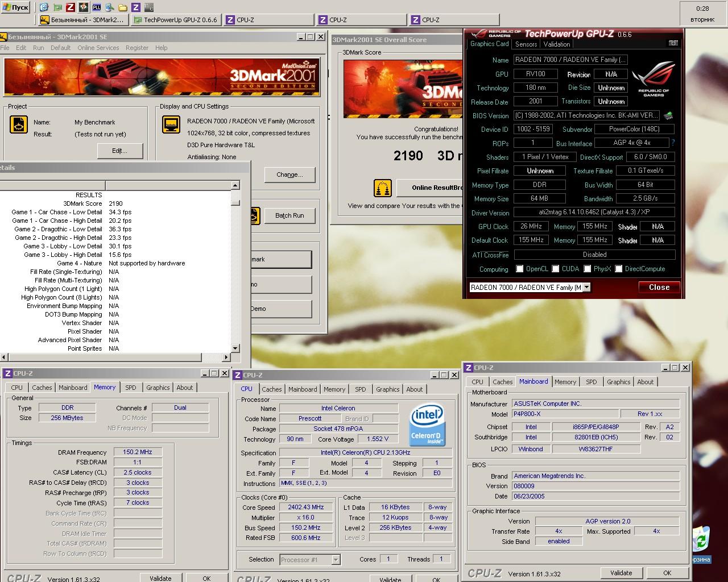
Task: Open the Internet Explorer quick launch icon
Action: [44, 7]
